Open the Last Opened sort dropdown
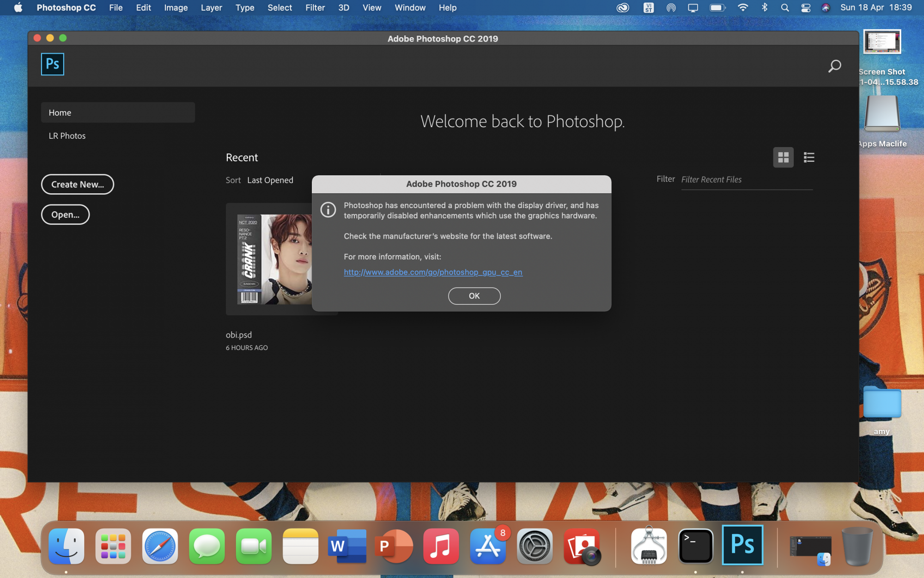Image resolution: width=924 pixels, height=578 pixels. click(270, 180)
